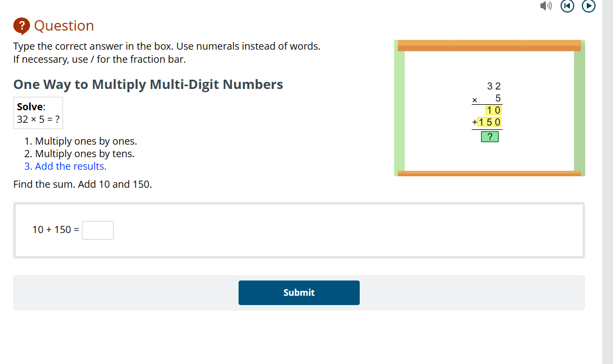Click the 'Type the correct answer' instruction line
The width and height of the screenshot is (613, 364).
(166, 46)
